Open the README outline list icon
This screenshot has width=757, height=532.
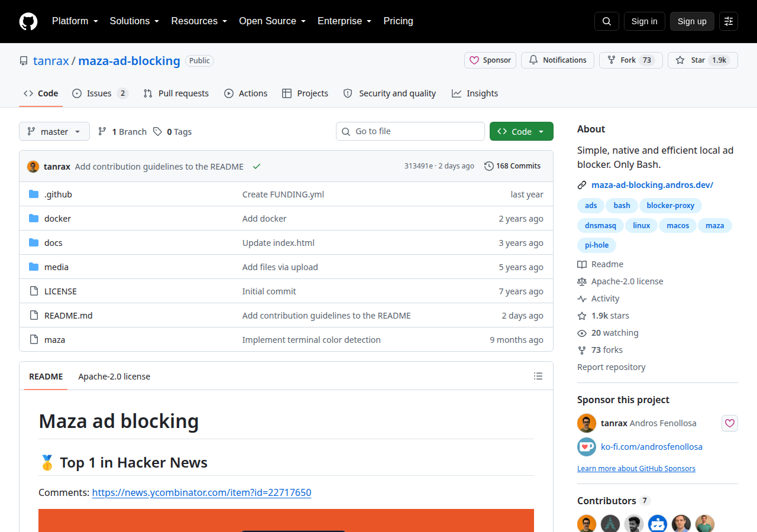click(x=538, y=376)
